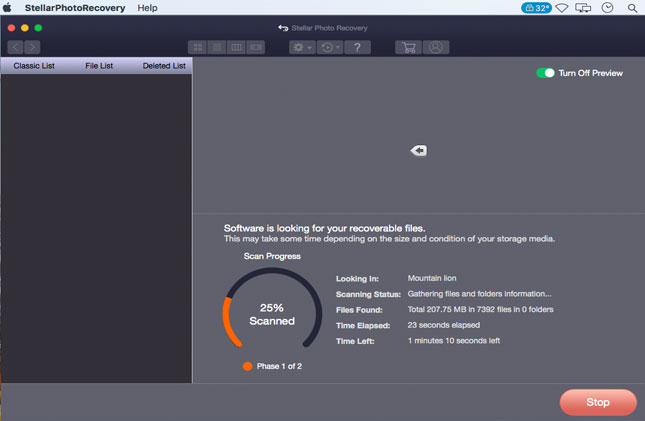Open Spotlight search in the menu bar
Screen dimensions: 645x421
point(632,8)
